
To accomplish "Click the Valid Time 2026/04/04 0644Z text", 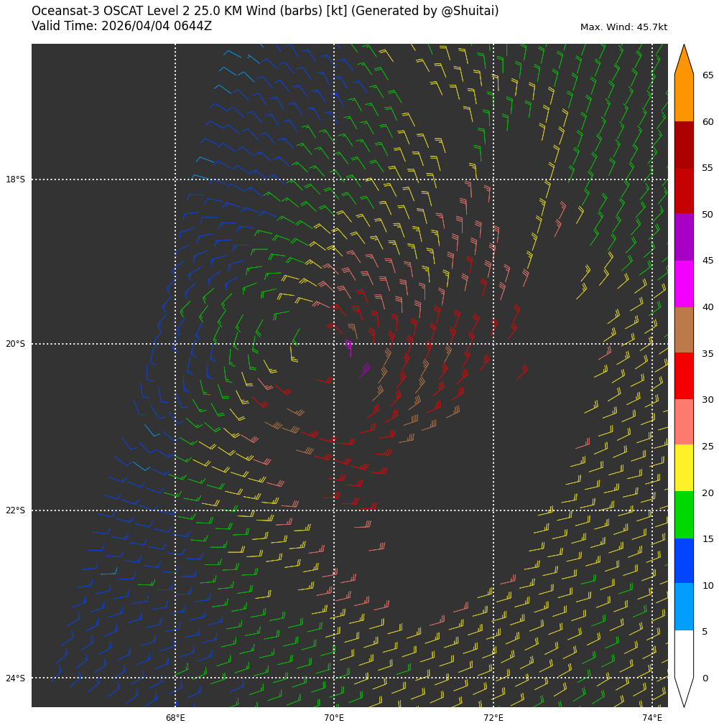I will point(121,27).
